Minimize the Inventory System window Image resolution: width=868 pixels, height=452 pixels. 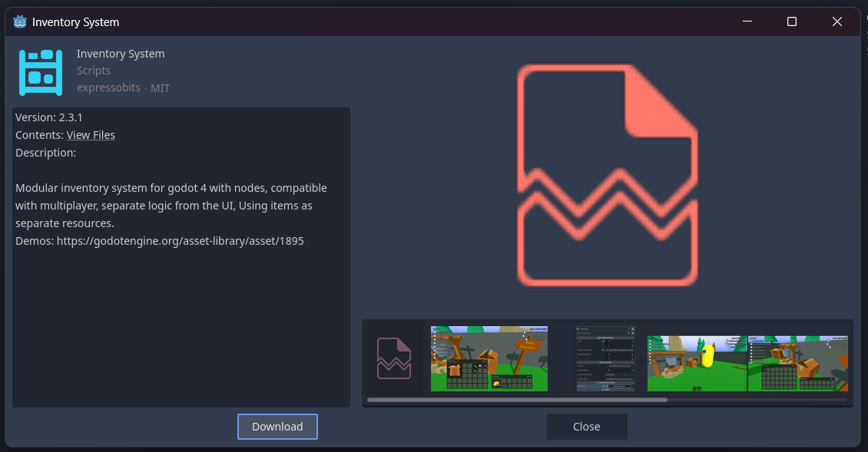[747, 21]
